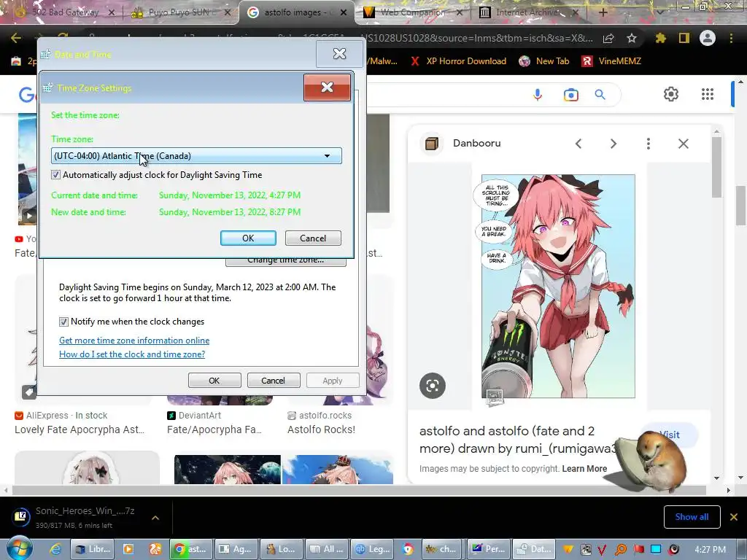Click Show all downloads
The width and height of the screenshot is (747, 560).
pyautogui.click(x=692, y=517)
